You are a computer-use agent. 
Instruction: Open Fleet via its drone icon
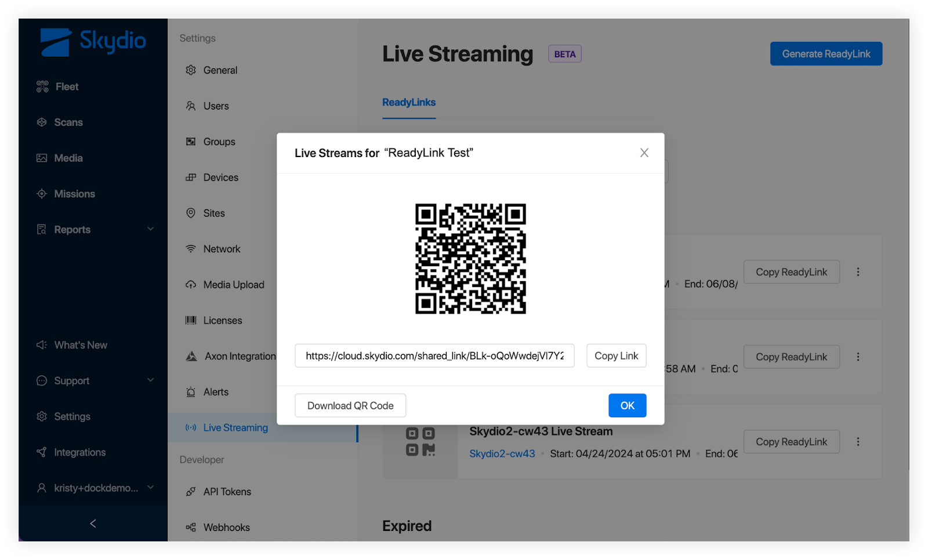point(42,87)
